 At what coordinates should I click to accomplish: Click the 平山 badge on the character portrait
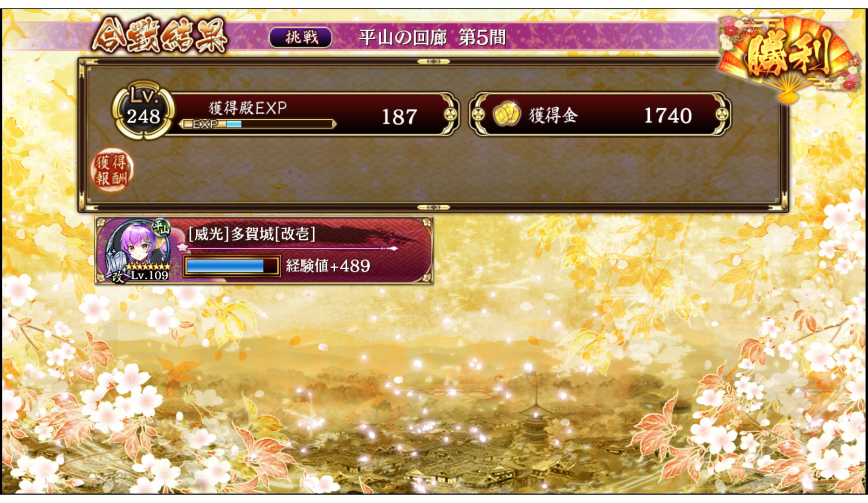point(161,228)
